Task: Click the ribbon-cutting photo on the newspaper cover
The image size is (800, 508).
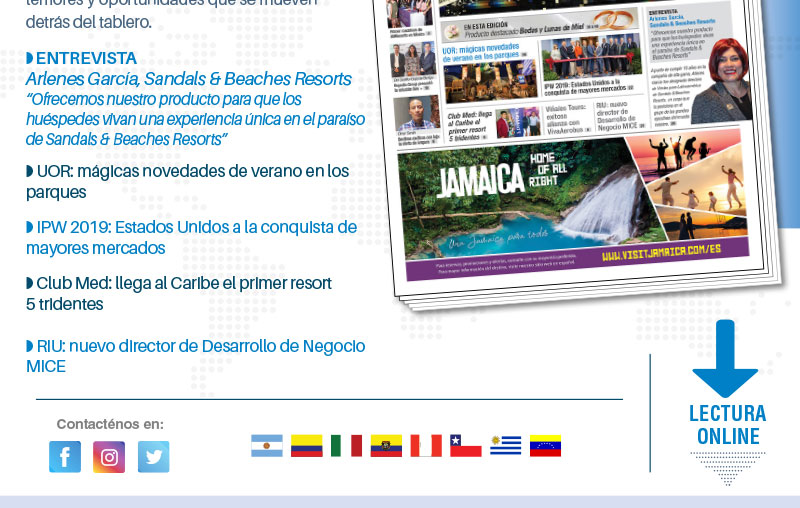Action: pos(591,56)
